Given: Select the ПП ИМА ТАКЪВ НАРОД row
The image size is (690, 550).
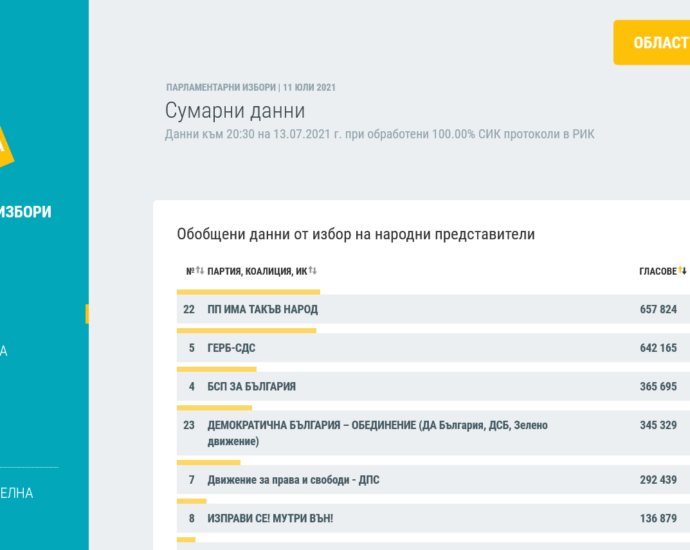Looking at the screenshot, I should [433, 309].
